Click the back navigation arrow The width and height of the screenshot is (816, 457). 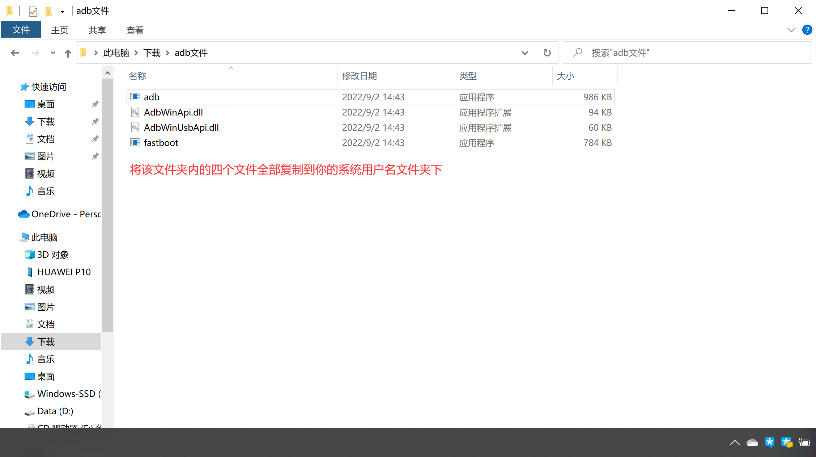click(15, 52)
